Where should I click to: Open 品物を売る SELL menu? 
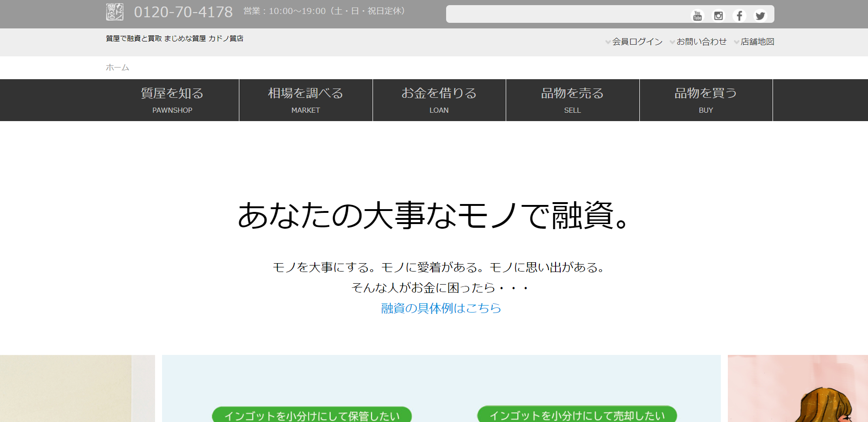coord(573,100)
